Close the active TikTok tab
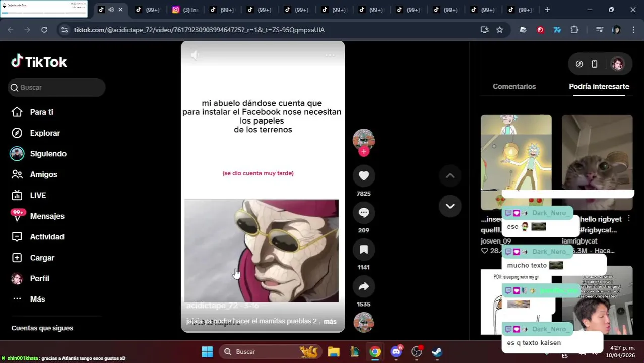 tap(120, 10)
